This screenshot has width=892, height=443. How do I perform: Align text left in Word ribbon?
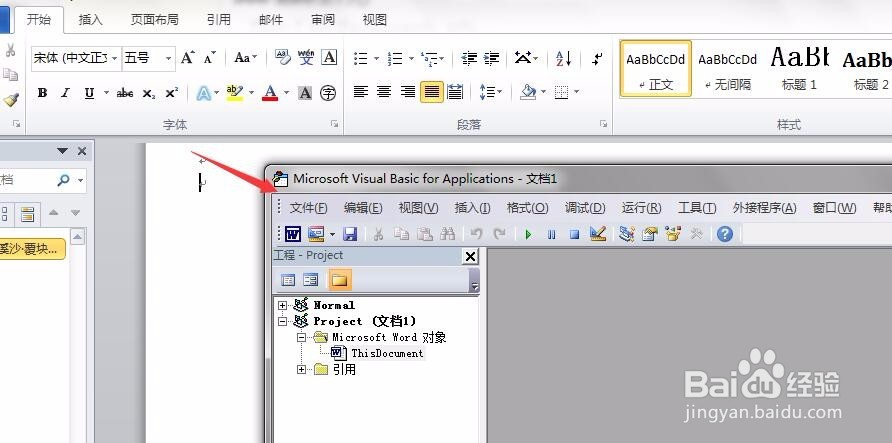361,92
